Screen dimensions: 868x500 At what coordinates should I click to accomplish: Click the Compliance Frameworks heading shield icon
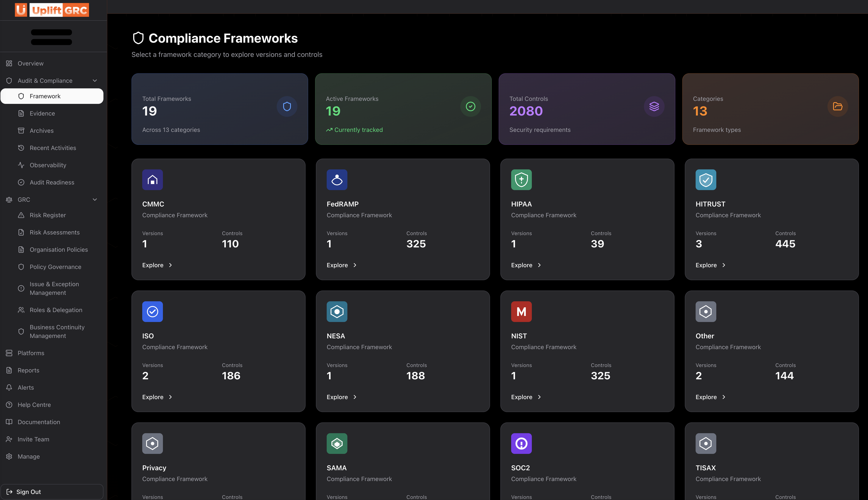(138, 38)
